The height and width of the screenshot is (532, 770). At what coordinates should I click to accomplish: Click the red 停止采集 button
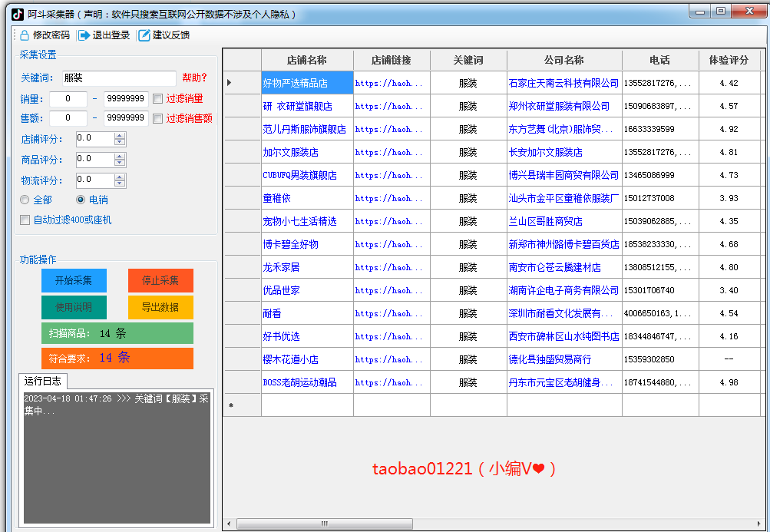click(160, 280)
